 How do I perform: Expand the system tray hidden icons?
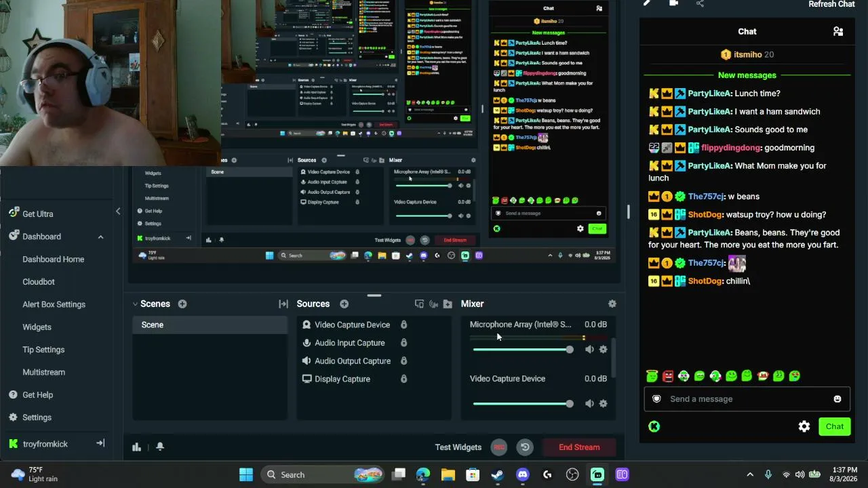[x=750, y=474]
